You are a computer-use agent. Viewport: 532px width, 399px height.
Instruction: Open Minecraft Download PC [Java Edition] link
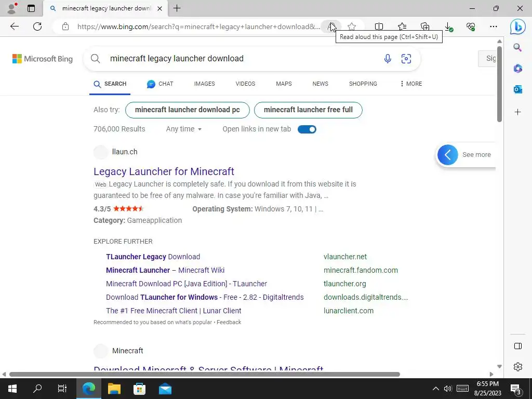pyautogui.click(x=187, y=284)
